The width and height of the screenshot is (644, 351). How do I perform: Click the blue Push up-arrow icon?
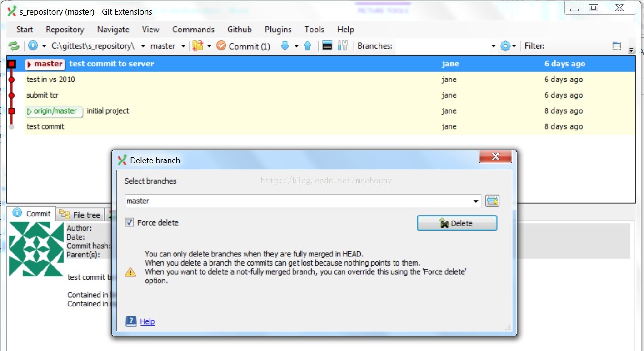tap(307, 45)
